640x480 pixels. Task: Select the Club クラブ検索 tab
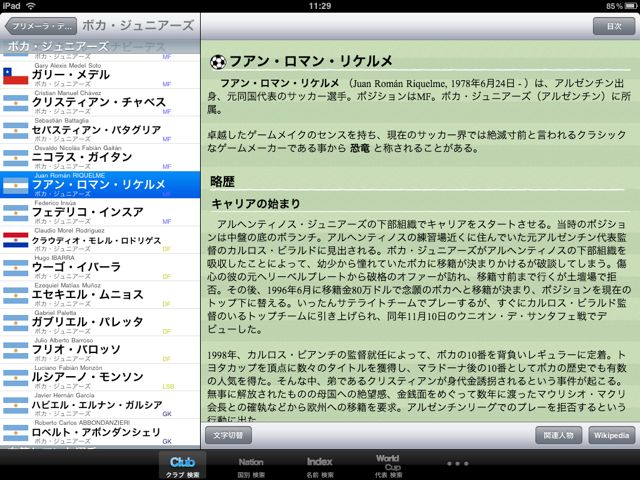click(x=182, y=465)
